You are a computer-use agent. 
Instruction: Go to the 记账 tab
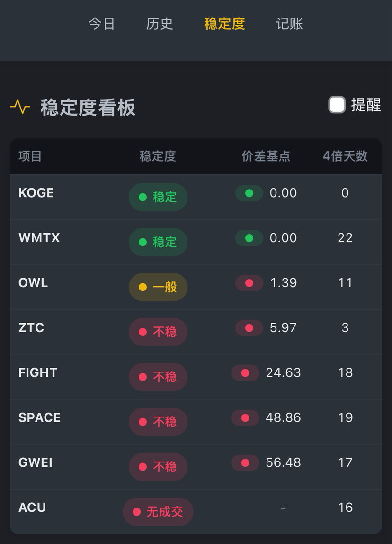pyautogui.click(x=289, y=24)
